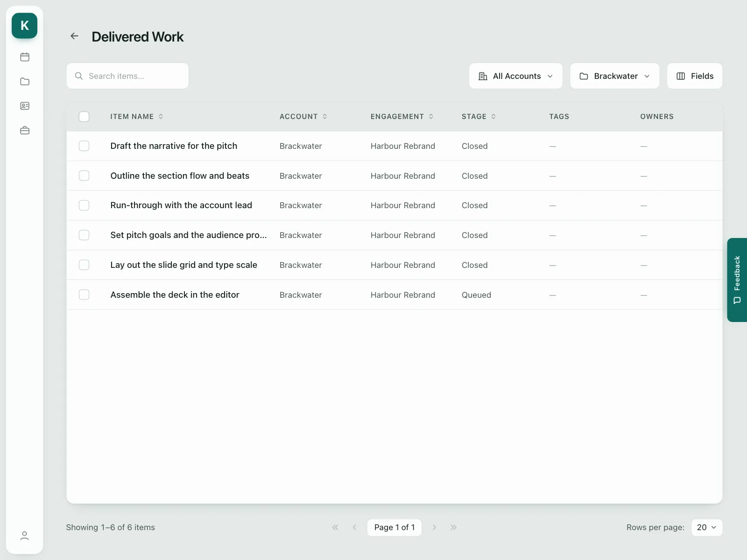Click Brackwater account in the Outline section row

301,176
